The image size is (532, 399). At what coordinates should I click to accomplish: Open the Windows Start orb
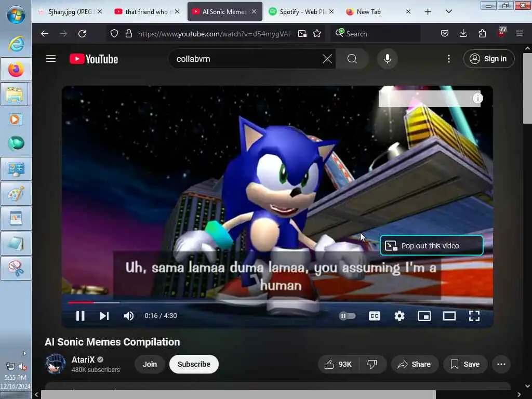(x=16, y=15)
